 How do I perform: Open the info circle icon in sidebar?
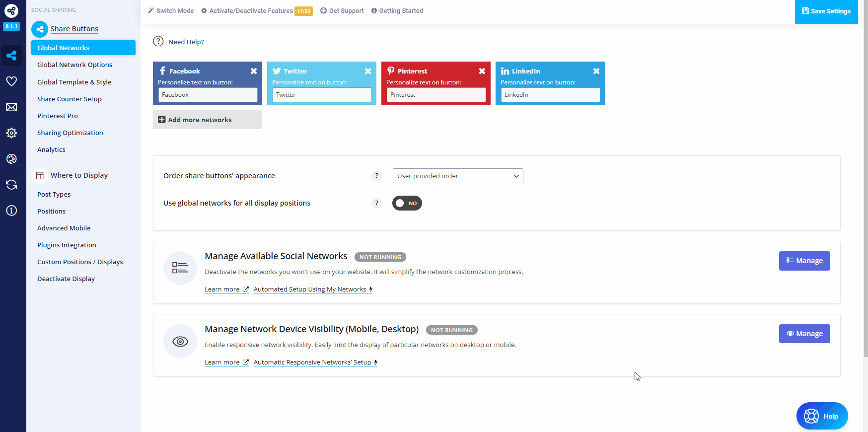(x=11, y=211)
